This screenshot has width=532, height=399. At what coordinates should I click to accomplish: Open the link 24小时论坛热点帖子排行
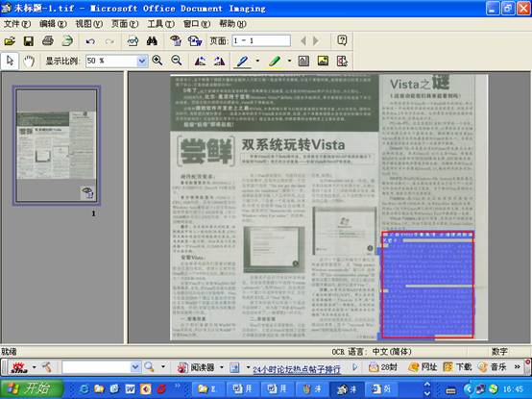tap(296, 369)
